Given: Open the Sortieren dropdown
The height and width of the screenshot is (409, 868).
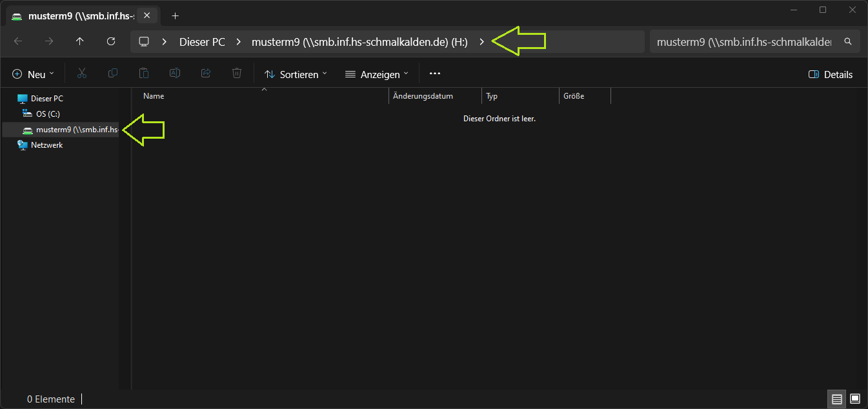Looking at the screenshot, I should tap(296, 74).
